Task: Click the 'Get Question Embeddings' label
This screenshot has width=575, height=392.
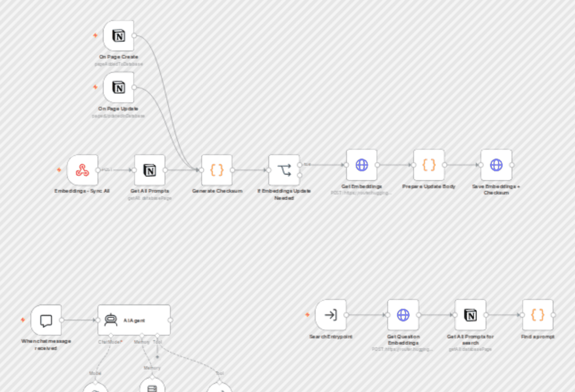Action: point(403,340)
